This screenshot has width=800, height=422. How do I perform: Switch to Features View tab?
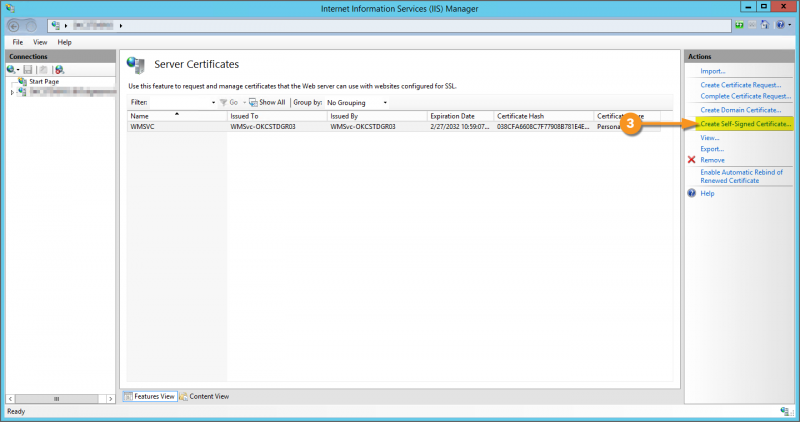149,396
